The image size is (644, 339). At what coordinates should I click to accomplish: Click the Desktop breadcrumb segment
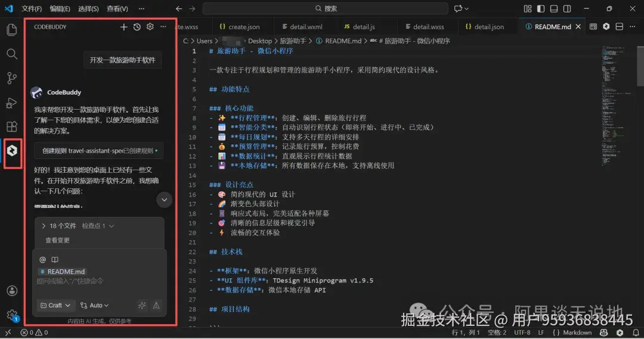tap(259, 41)
